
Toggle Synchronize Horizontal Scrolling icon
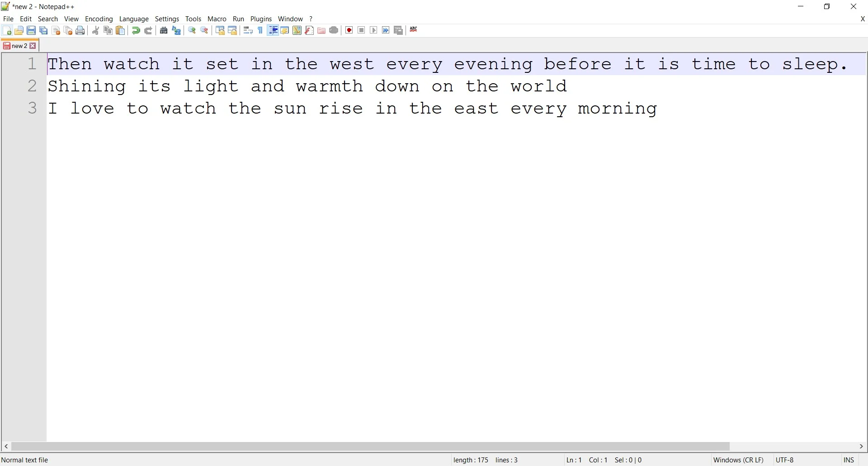pos(232,30)
